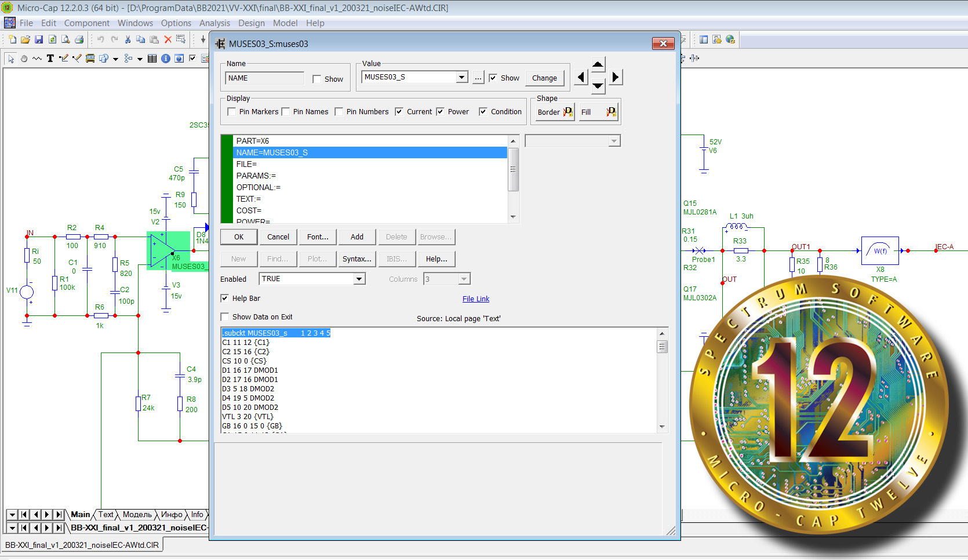Enable the Pin Markers checkbox
Screen dimensions: 968x560
(232, 112)
